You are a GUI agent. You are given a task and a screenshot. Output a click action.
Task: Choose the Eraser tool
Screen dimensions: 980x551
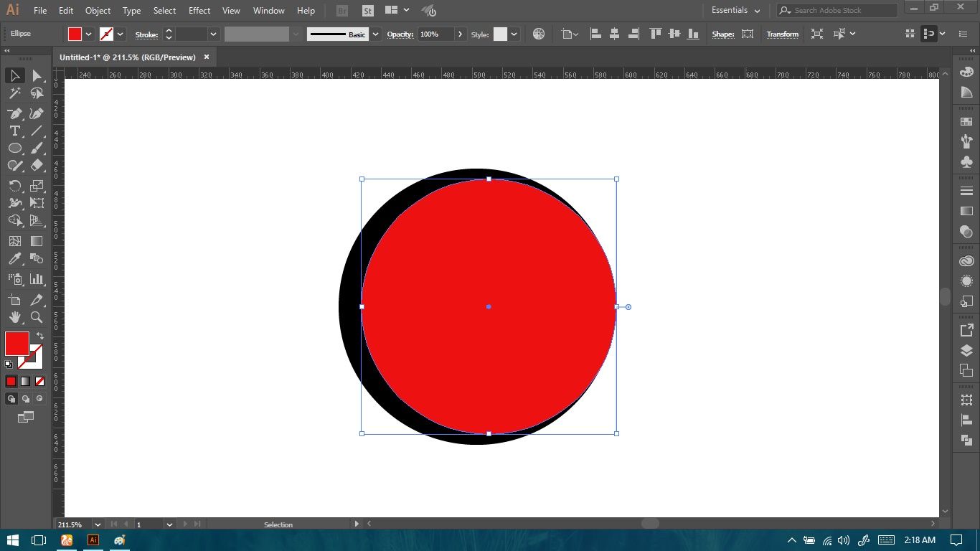(37, 165)
